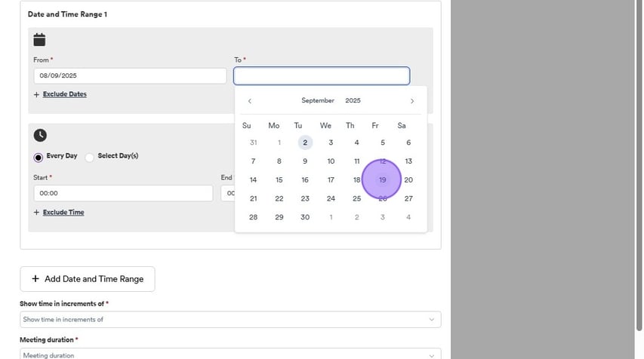Click the From date input field
The width and height of the screenshot is (644, 359).
coord(130,76)
